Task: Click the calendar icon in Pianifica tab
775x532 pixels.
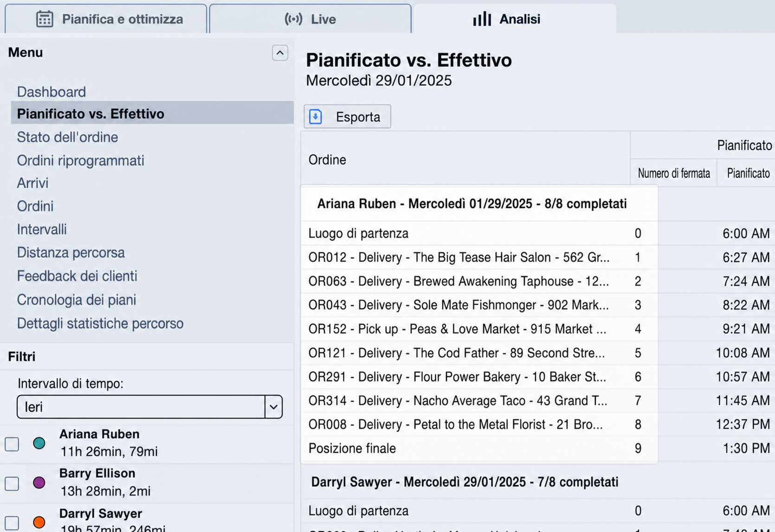Action: pyautogui.click(x=45, y=19)
